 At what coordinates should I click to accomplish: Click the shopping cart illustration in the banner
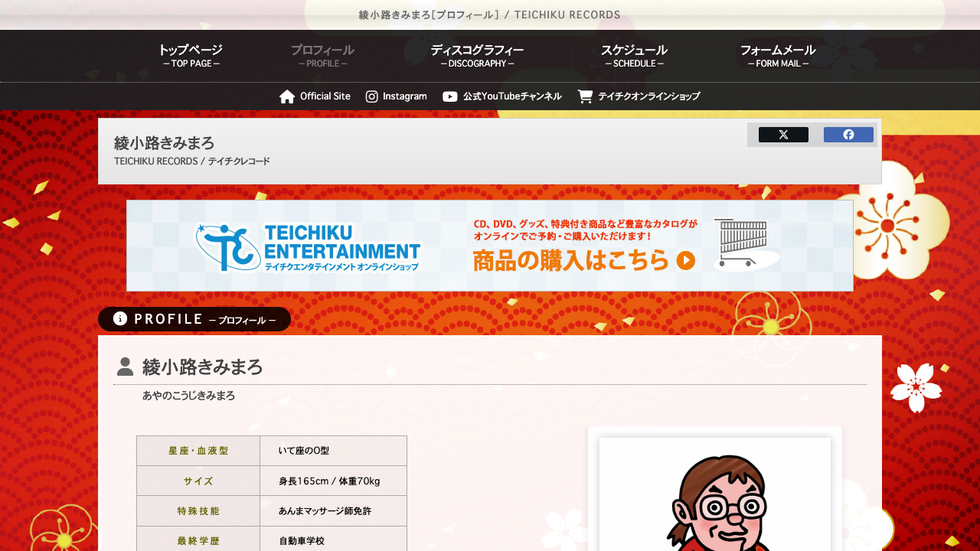746,245
